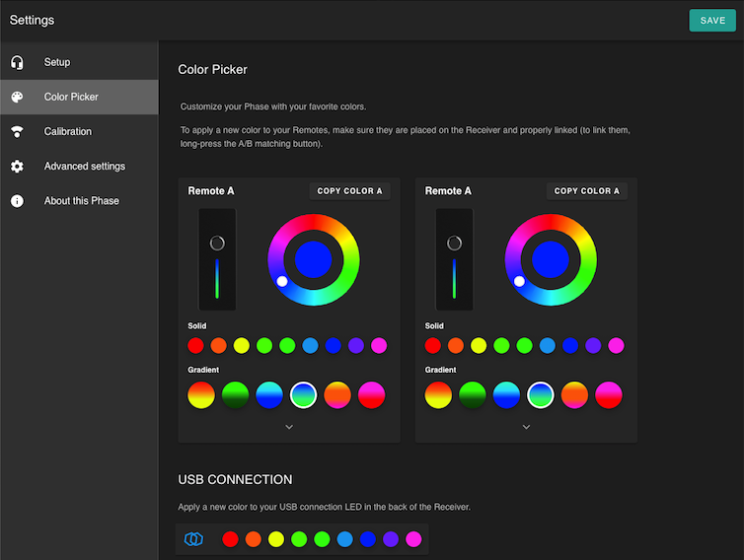Expand more gradients in the right remote panel
This screenshot has height=560, width=744.
pyautogui.click(x=526, y=427)
